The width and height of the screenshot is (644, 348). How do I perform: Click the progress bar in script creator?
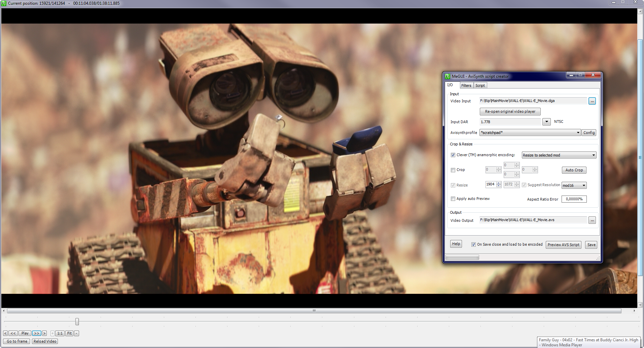click(x=462, y=257)
